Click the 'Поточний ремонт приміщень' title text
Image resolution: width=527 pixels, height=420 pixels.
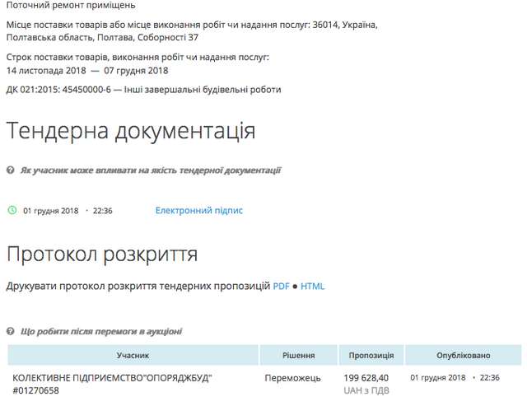coord(71,5)
